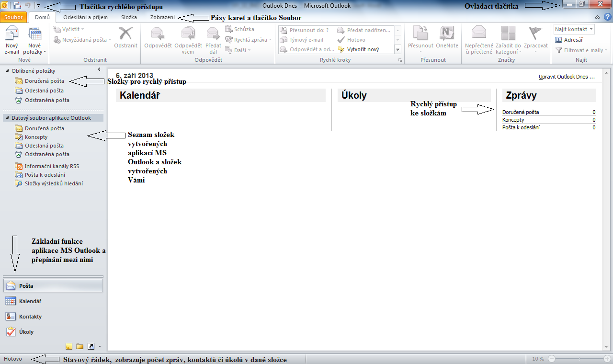This screenshot has width=613, height=364.
Task: Open Koncepty under Zprávy
Action: point(513,120)
